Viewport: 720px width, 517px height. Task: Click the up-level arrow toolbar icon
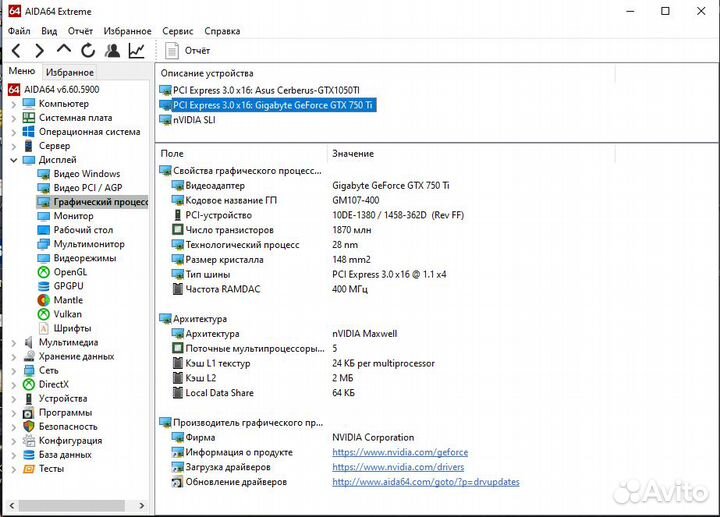click(x=64, y=49)
